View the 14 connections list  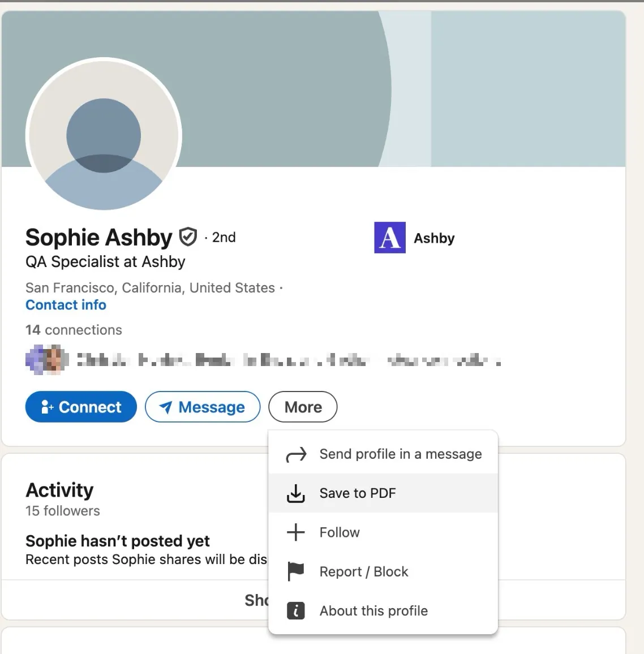point(74,330)
